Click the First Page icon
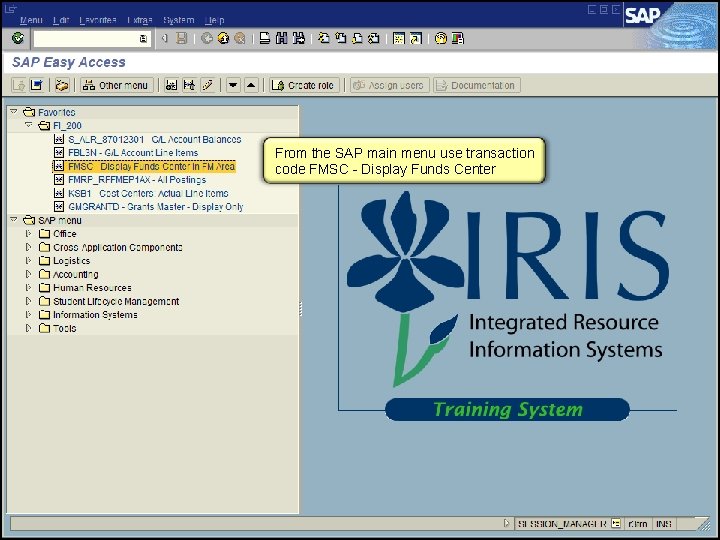The image size is (720, 540). click(324, 39)
